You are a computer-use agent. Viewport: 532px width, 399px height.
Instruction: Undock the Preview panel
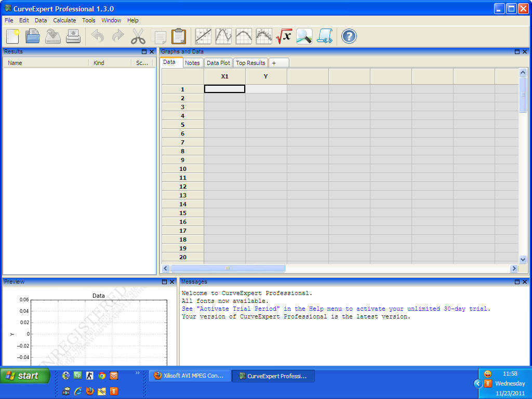164,282
